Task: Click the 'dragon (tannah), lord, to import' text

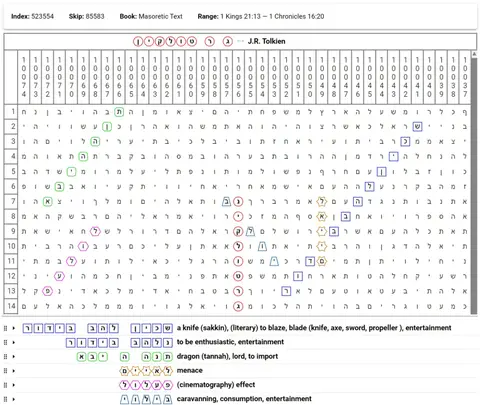Action: [227, 357]
